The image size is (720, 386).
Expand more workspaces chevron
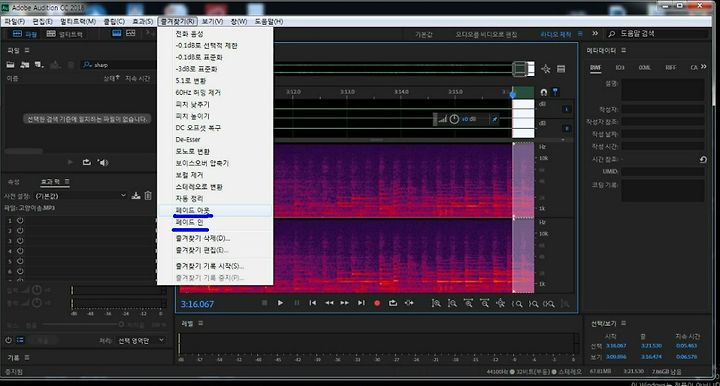595,34
